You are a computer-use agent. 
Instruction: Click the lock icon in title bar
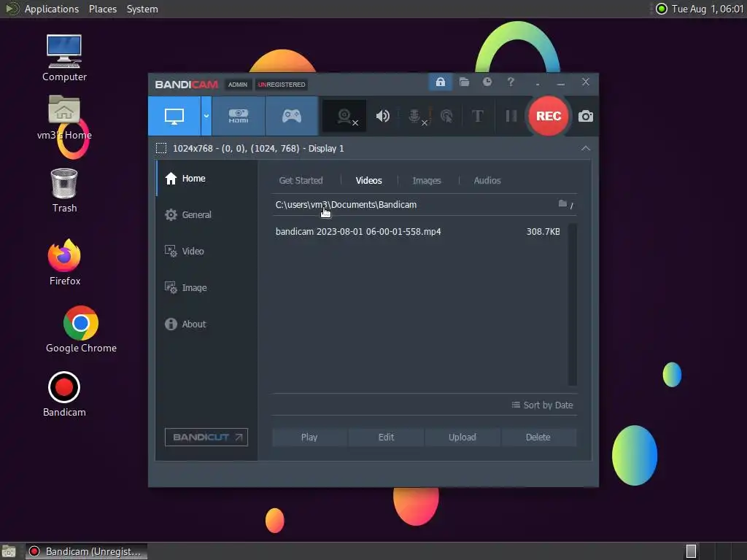pos(440,82)
